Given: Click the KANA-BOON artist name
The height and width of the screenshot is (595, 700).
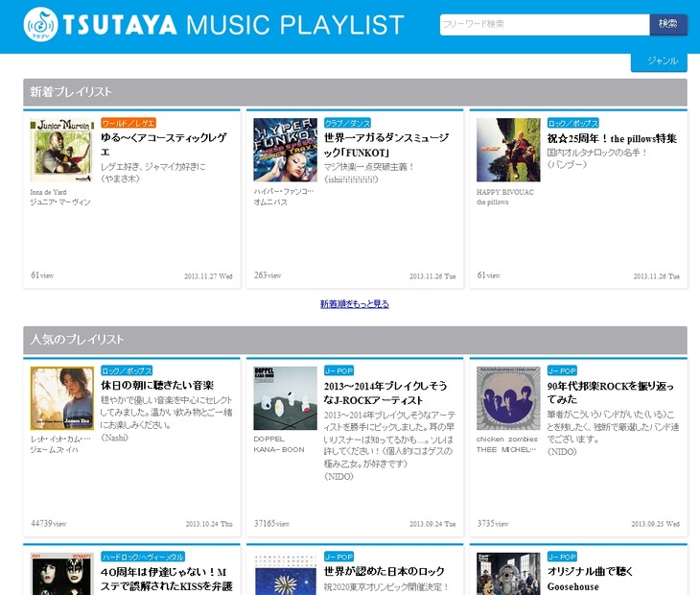Looking at the screenshot, I should 279,450.
